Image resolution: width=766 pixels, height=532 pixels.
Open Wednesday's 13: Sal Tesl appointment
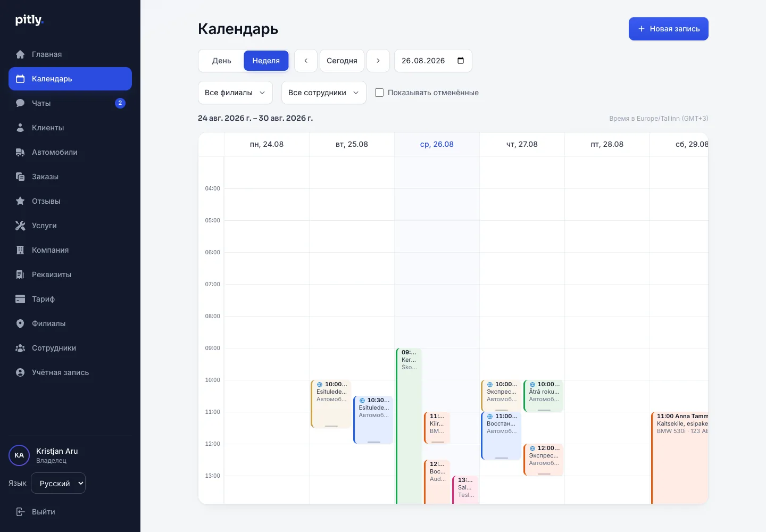coord(465,489)
